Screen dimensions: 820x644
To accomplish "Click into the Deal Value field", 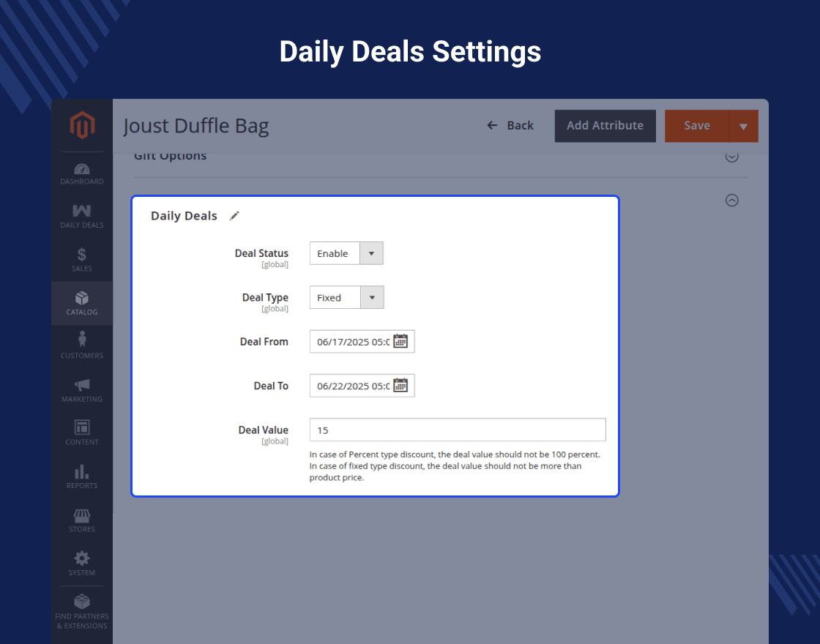I will (458, 430).
